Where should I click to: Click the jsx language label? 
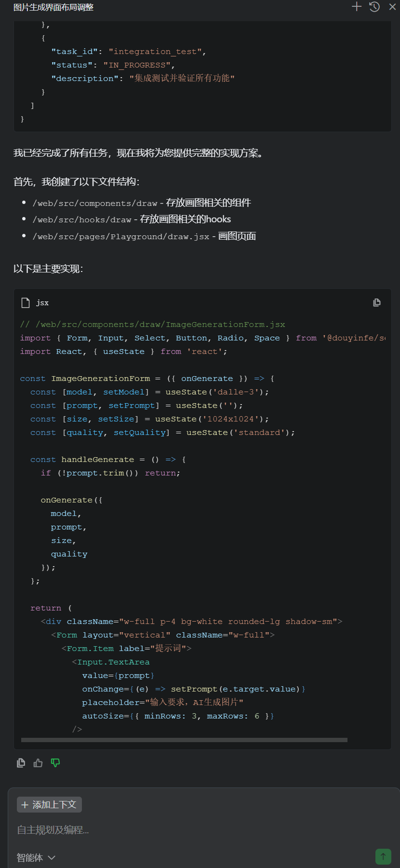[x=42, y=303]
